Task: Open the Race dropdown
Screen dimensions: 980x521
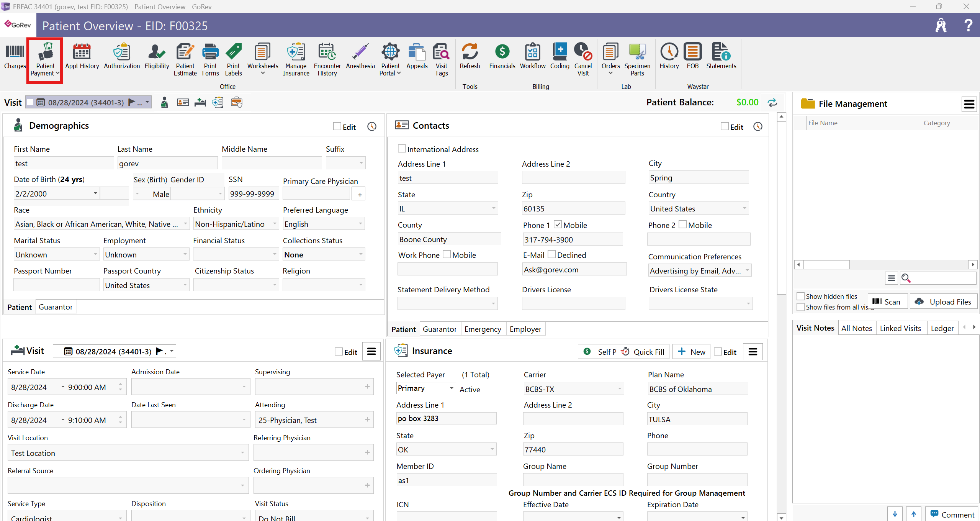Action: (185, 224)
